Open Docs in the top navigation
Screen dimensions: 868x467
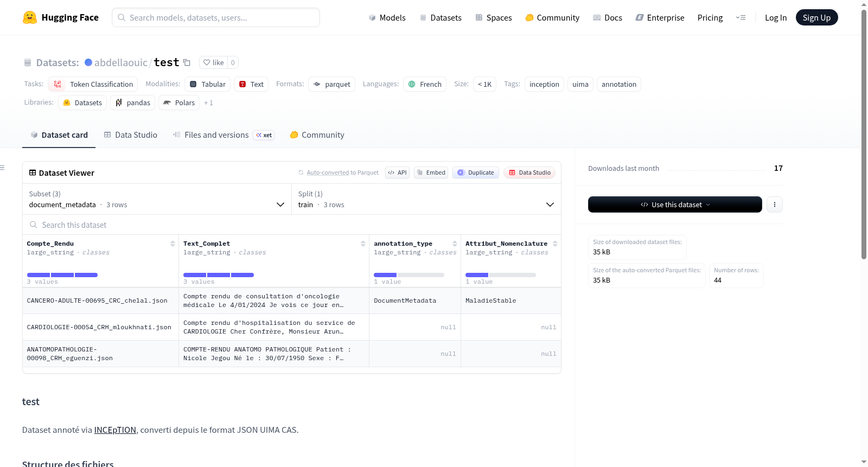click(608, 17)
